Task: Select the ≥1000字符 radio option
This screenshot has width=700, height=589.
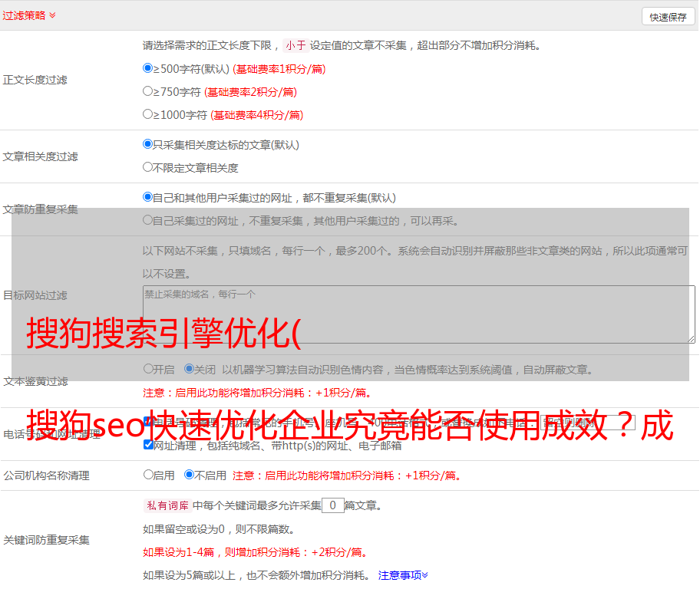Action: pos(148,114)
